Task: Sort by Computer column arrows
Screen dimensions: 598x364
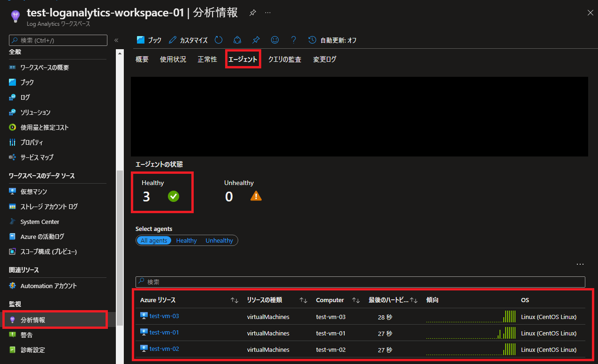Action: (356, 300)
